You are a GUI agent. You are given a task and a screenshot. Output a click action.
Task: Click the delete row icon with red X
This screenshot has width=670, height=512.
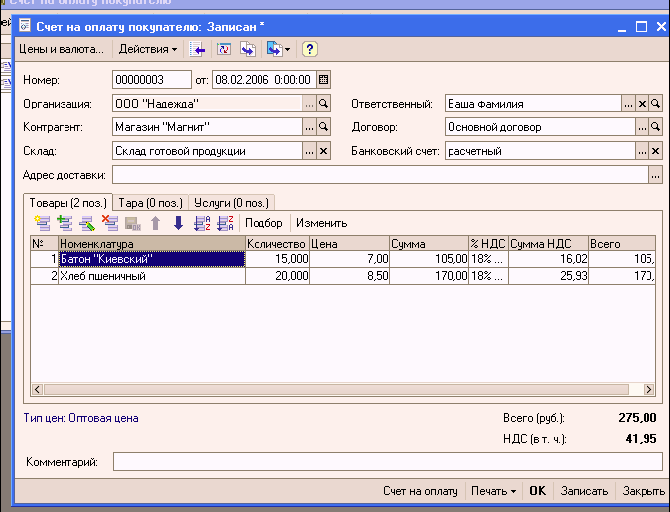pos(109,223)
